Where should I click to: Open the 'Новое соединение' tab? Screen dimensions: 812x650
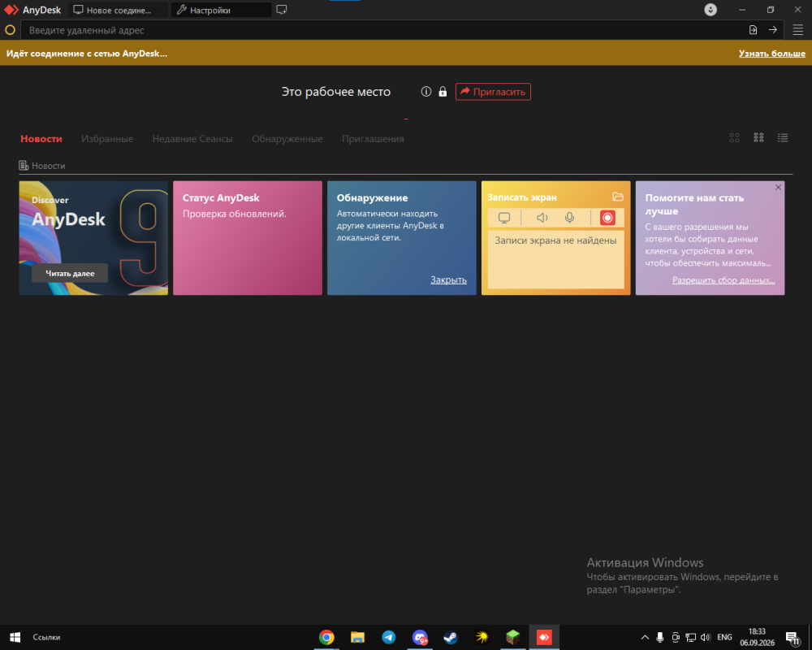click(x=118, y=10)
